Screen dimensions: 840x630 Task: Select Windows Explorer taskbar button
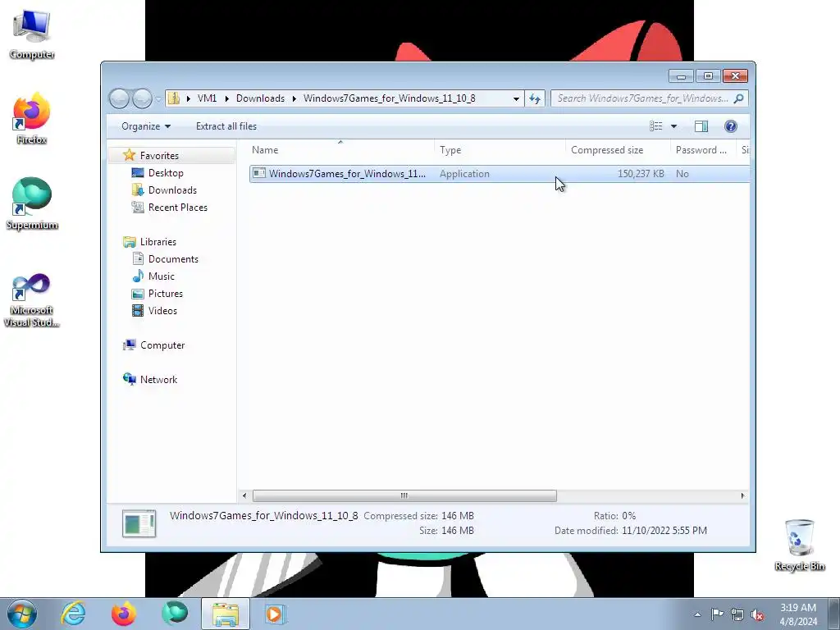[225, 614]
